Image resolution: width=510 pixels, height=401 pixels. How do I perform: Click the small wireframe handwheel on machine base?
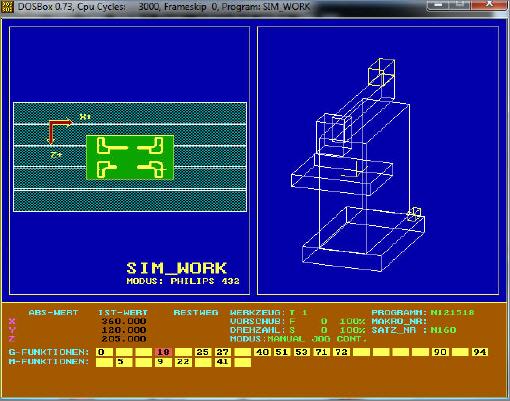pyautogui.click(x=414, y=214)
